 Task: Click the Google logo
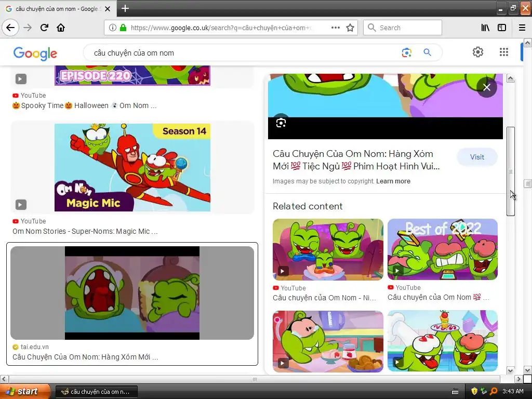[x=35, y=54]
